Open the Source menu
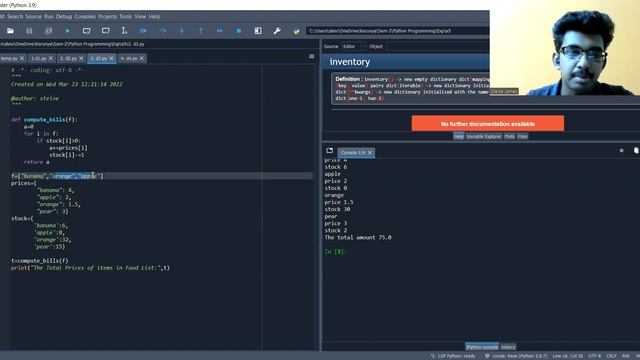Screen dimensions: 640x360 click(x=33, y=17)
